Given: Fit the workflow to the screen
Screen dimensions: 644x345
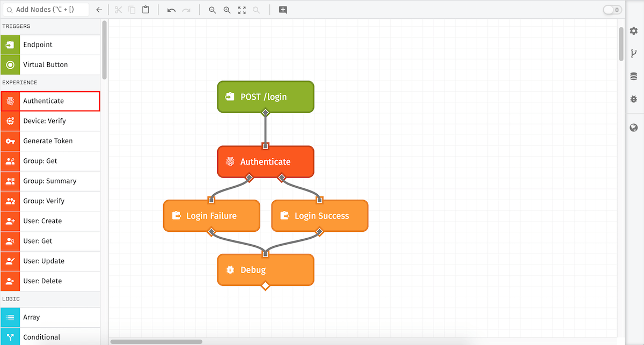Looking at the screenshot, I should pos(242,10).
